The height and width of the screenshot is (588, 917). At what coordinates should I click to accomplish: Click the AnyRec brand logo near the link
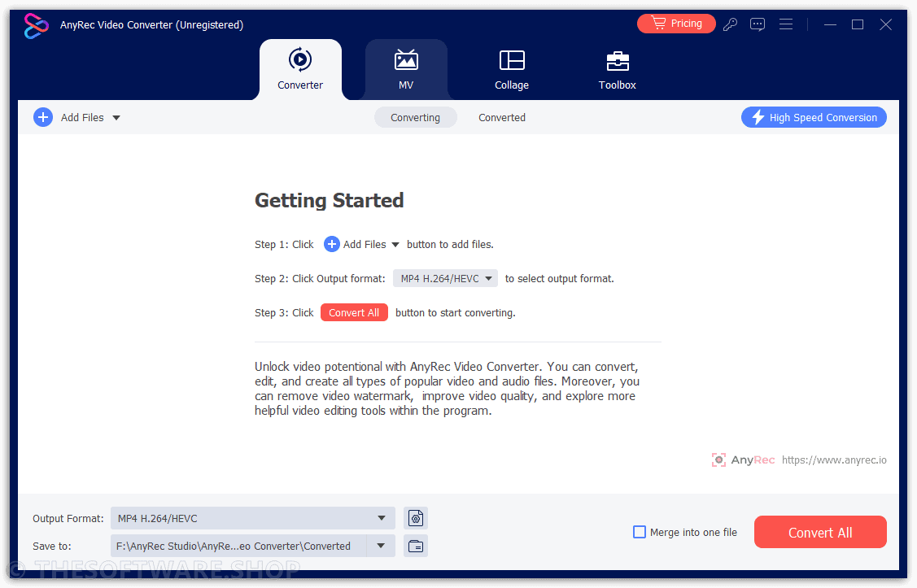tap(743, 460)
